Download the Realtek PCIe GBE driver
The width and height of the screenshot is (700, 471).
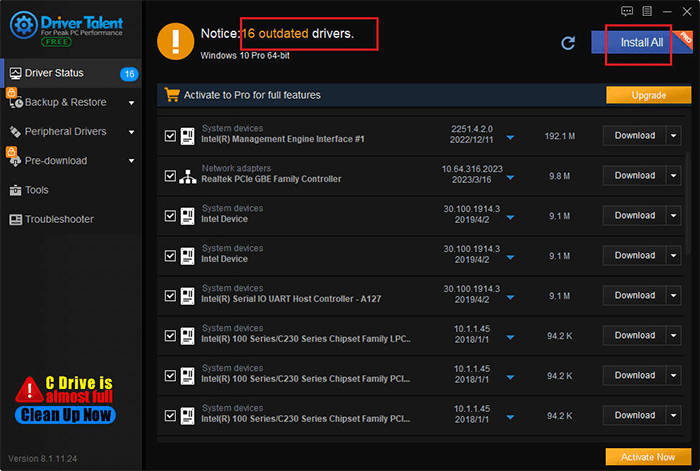pos(634,176)
